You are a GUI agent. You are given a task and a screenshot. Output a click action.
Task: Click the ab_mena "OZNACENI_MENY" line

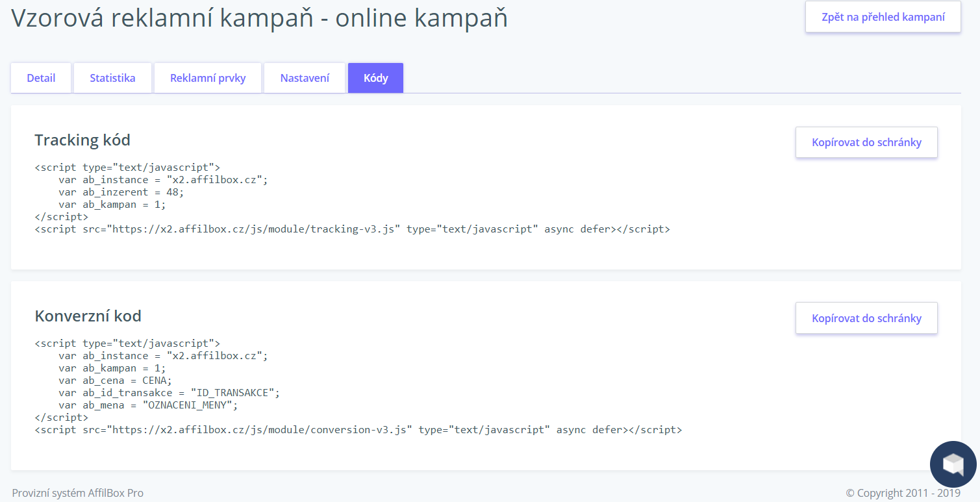(x=148, y=405)
